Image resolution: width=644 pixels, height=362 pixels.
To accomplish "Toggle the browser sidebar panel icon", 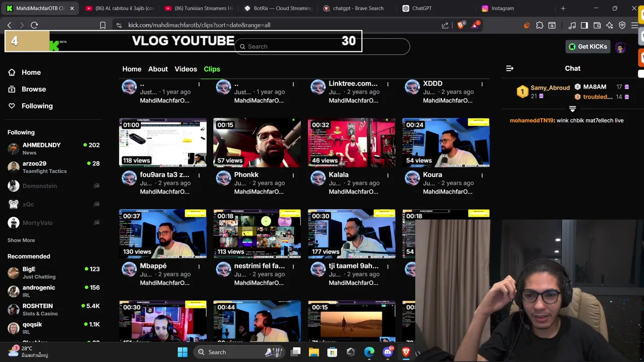I will point(584,25).
